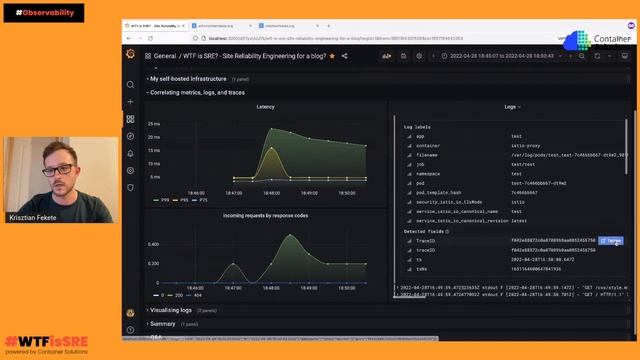
Task: Show stats icon for job label
Action: tap(409, 164)
